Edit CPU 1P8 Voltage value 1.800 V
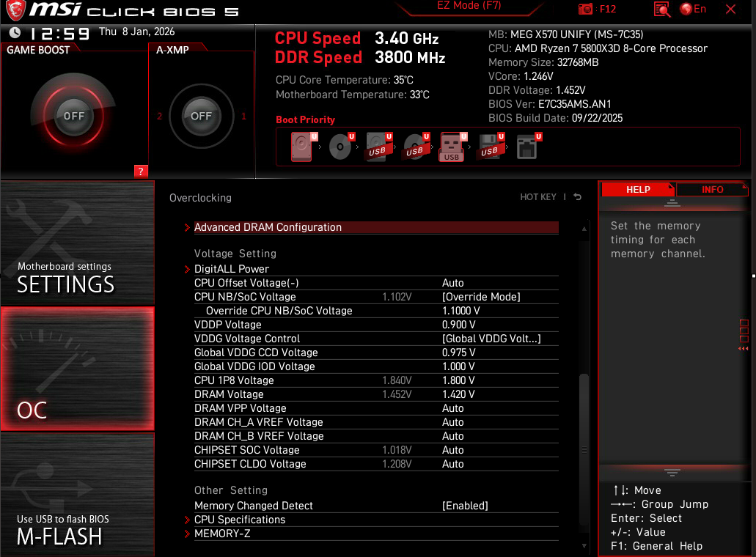The image size is (756, 557). 458,380
